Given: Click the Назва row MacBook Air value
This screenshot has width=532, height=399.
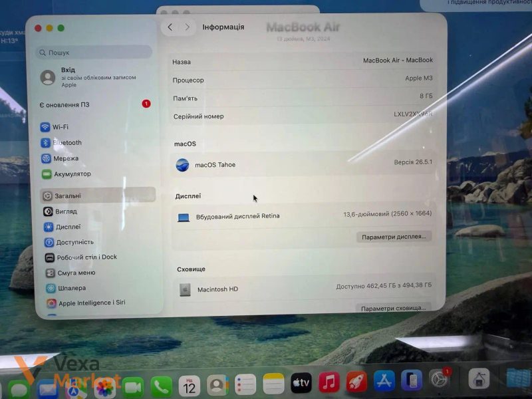Looking at the screenshot, I should pyautogui.click(x=398, y=60).
